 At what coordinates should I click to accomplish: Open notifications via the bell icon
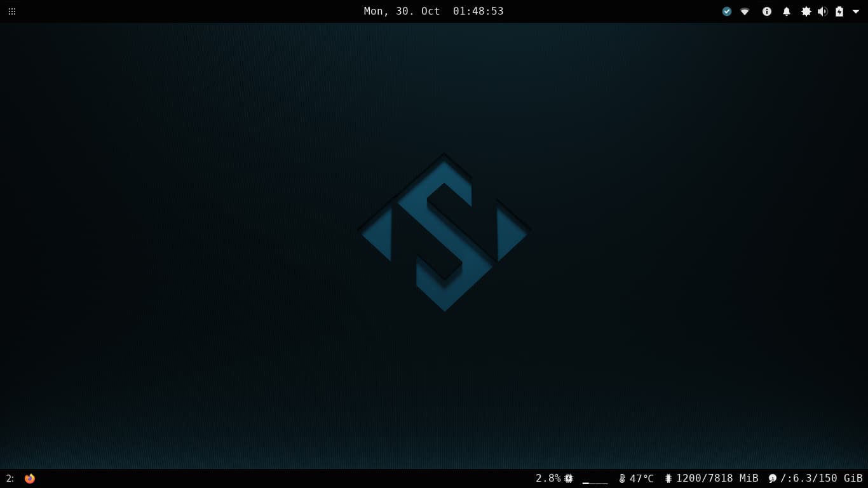click(787, 11)
